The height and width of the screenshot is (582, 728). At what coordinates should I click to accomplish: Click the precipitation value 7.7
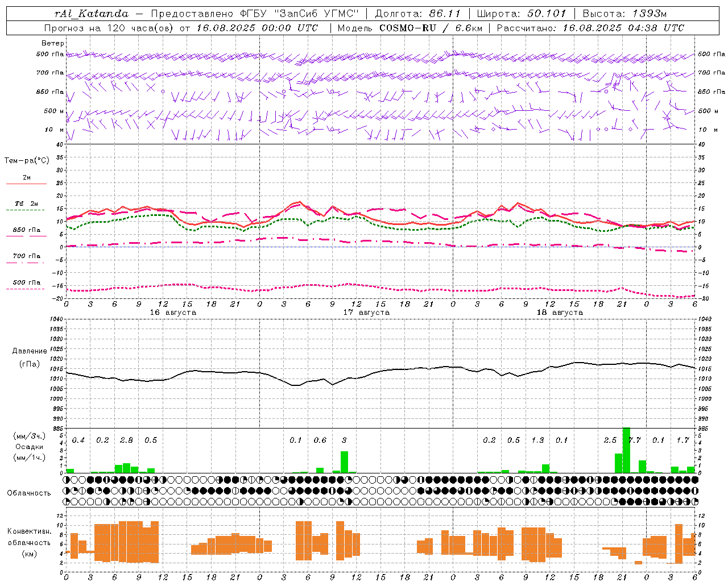coord(635,440)
